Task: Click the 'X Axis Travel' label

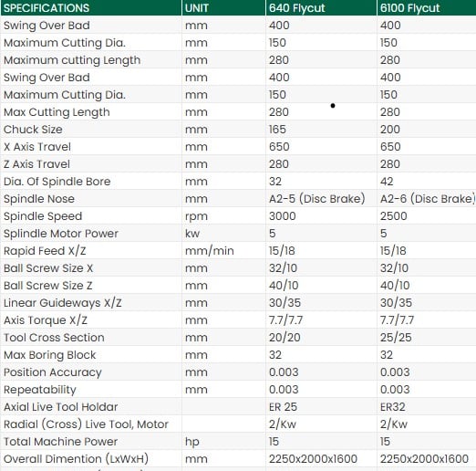Action: click(x=37, y=147)
